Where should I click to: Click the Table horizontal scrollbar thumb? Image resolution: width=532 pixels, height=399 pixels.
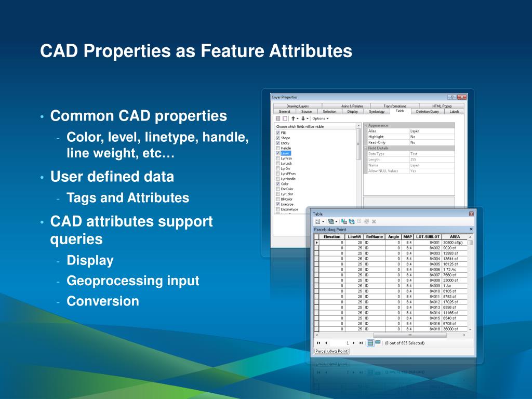409,335
